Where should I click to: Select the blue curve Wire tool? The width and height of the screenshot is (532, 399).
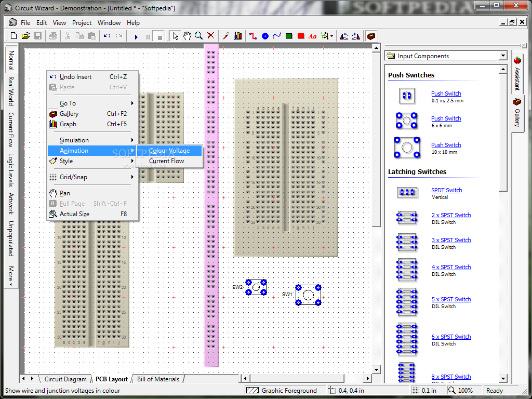coord(277,36)
